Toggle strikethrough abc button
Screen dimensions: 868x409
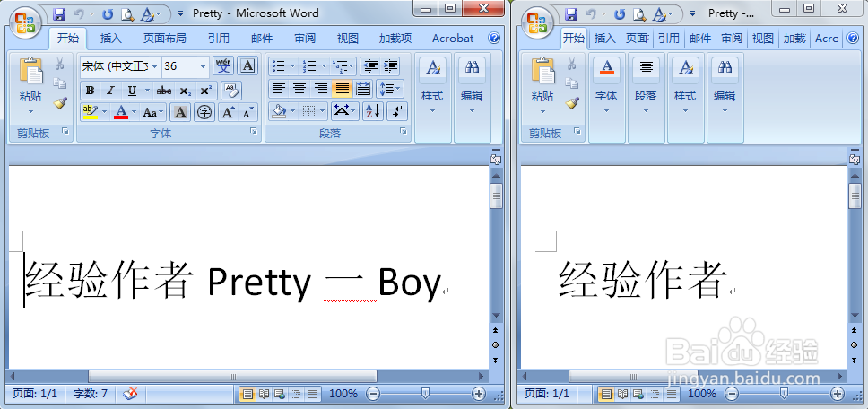pos(164,91)
